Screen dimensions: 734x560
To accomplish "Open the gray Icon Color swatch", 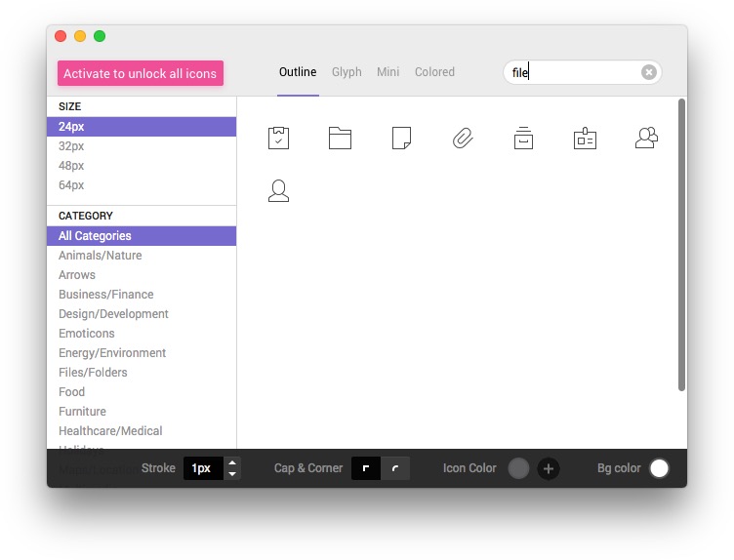I will [518, 468].
